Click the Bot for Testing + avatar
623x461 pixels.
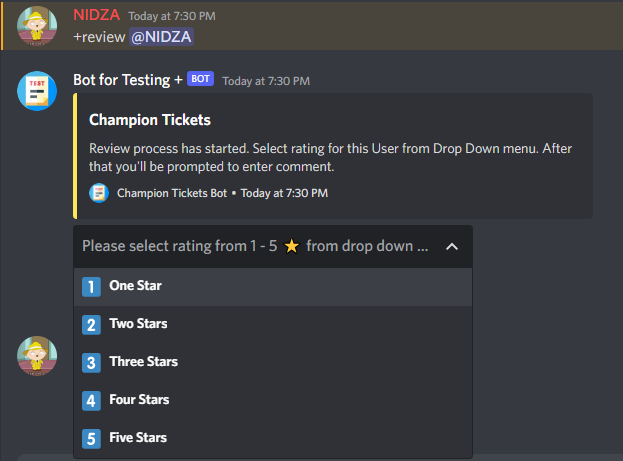coord(36,91)
